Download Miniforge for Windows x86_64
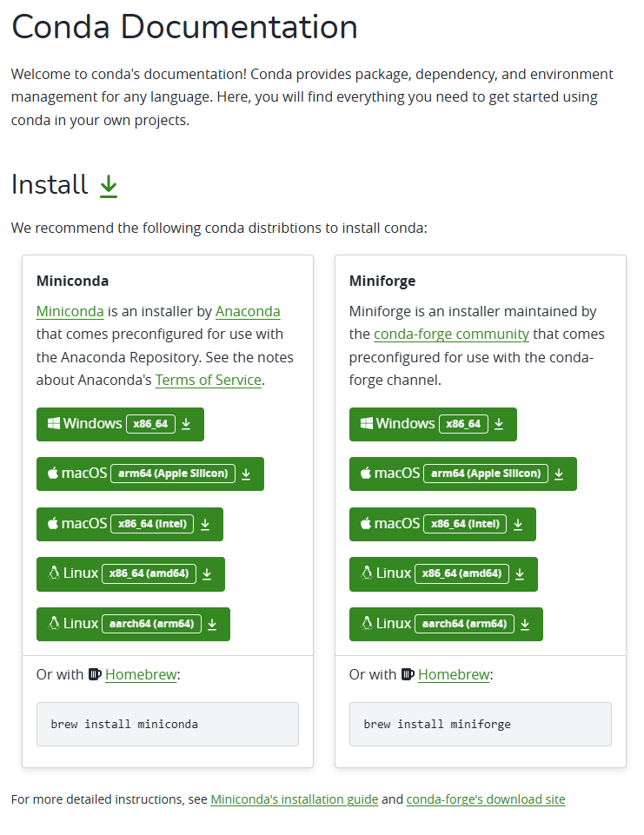The image size is (644, 835). click(433, 424)
